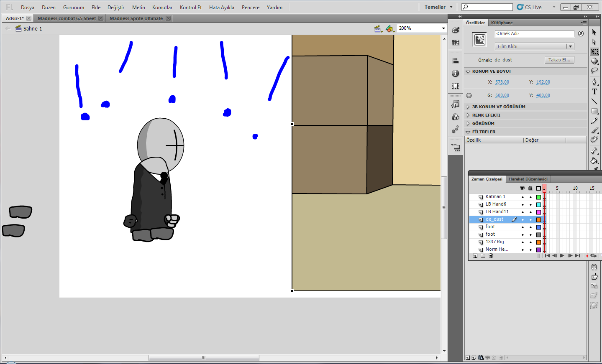This screenshot has width=602, height=364.
Task: Delete layer using timeline trash icon
Action: point(491,256)
